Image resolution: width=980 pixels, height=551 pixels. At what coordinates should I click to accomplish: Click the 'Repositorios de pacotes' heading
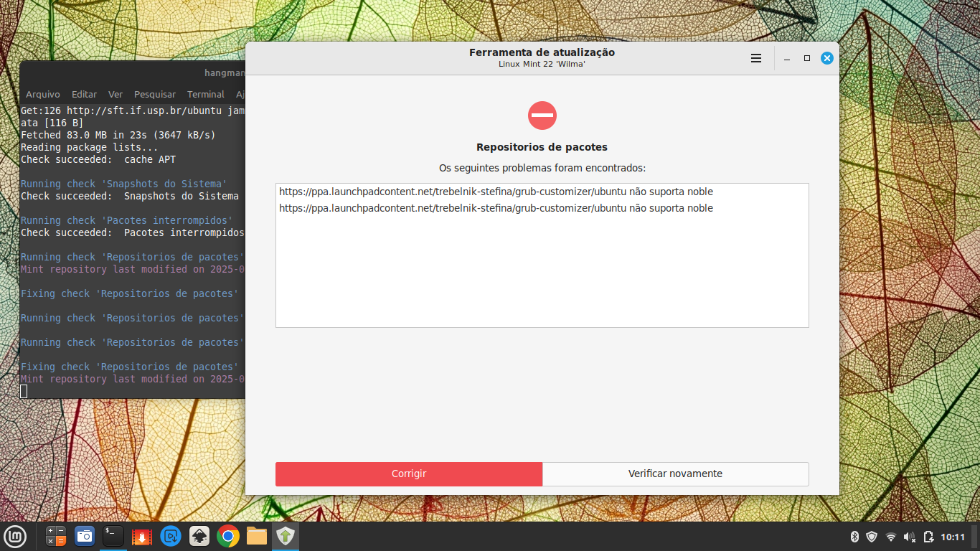click(542, 147)
